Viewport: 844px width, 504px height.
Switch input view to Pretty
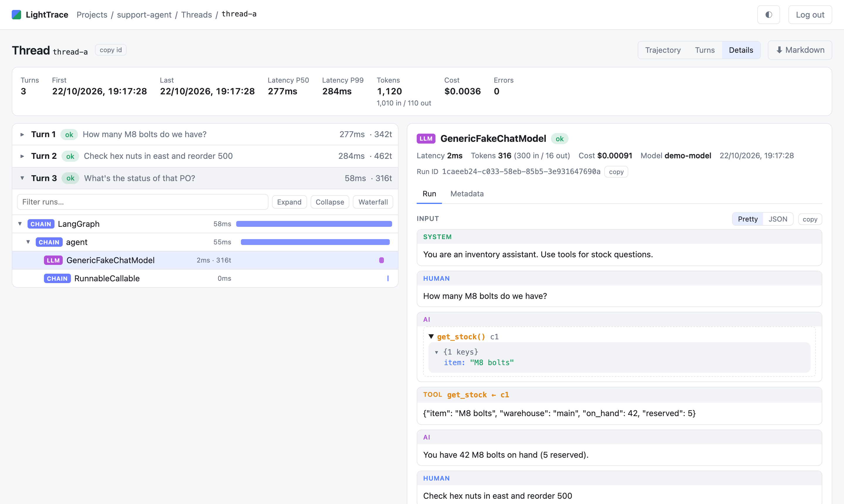click(748, 219)
